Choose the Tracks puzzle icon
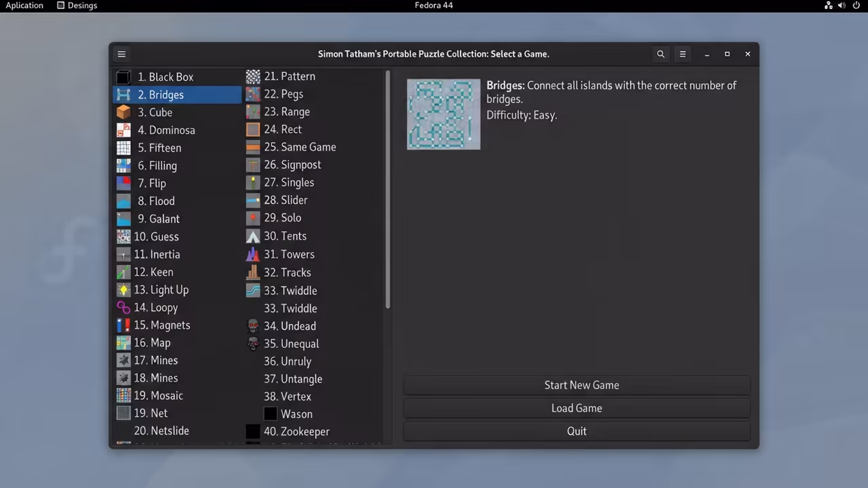Viewport: 868px width, 488px height. click(x=253, y=272)
